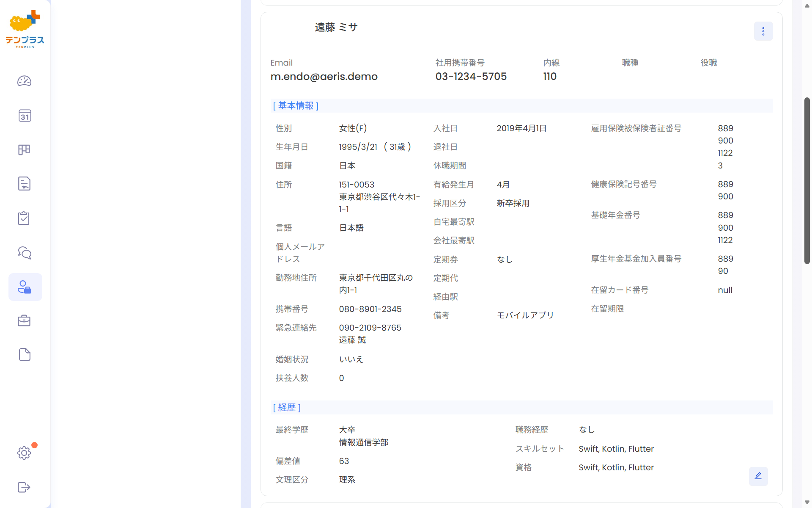
Task: Click the pencil edit button
Action: coord(758,476)
